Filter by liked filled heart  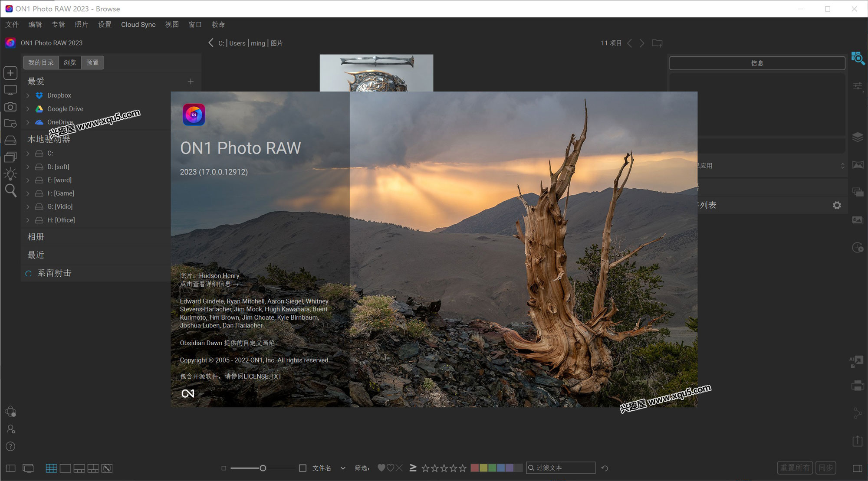381,468
